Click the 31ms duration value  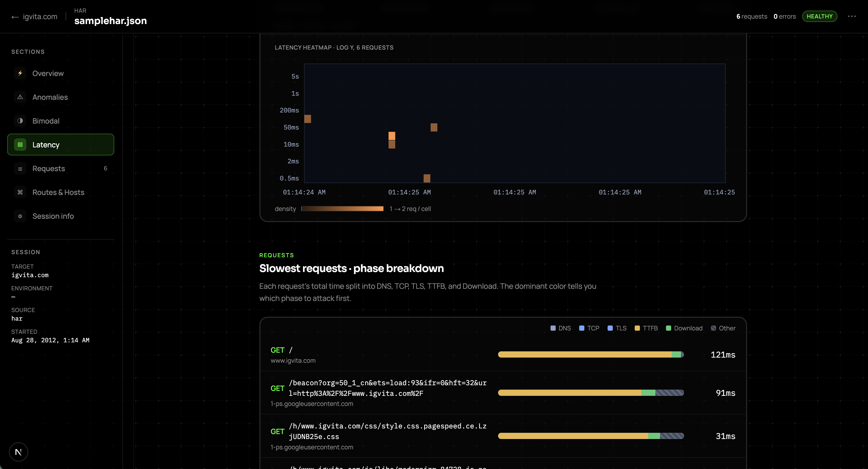pos(725,436)
